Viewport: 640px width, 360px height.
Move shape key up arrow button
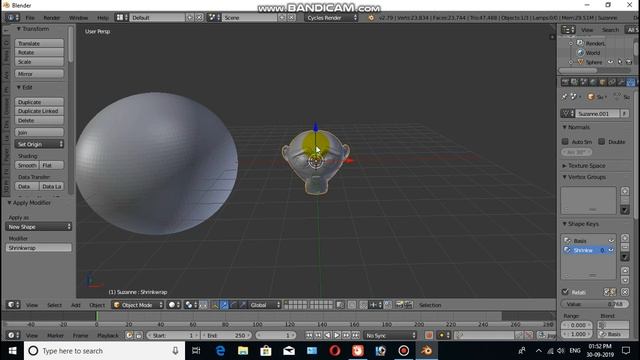[x=625, y=271]
